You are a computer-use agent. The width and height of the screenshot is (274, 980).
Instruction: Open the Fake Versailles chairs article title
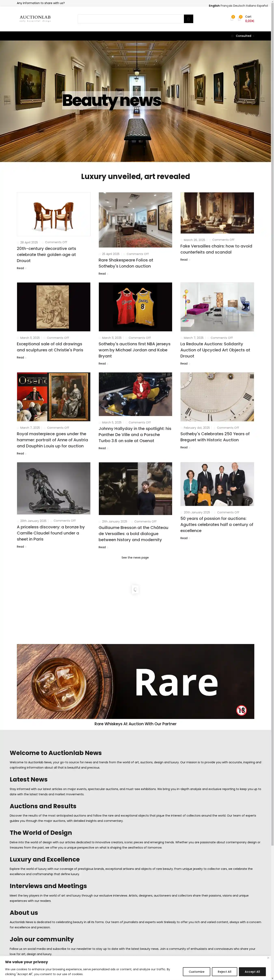coord(216,249)
